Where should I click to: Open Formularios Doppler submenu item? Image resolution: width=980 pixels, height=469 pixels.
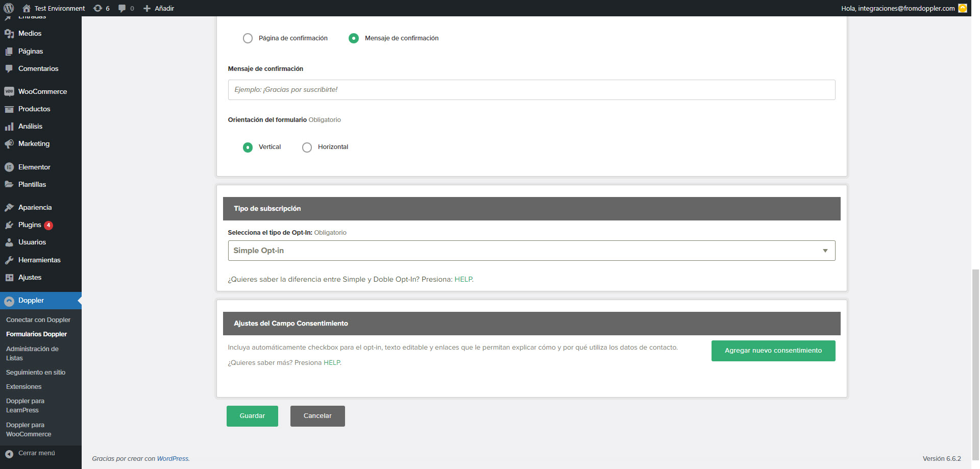(36, 334)
